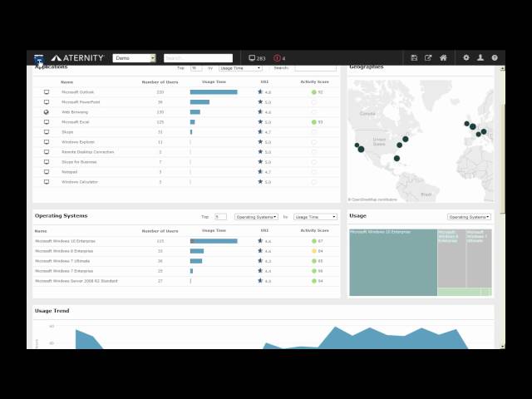Viewport: 532px width, 399px height.
Task: Click the Applications Top count field
Action: tap(196, 68)
